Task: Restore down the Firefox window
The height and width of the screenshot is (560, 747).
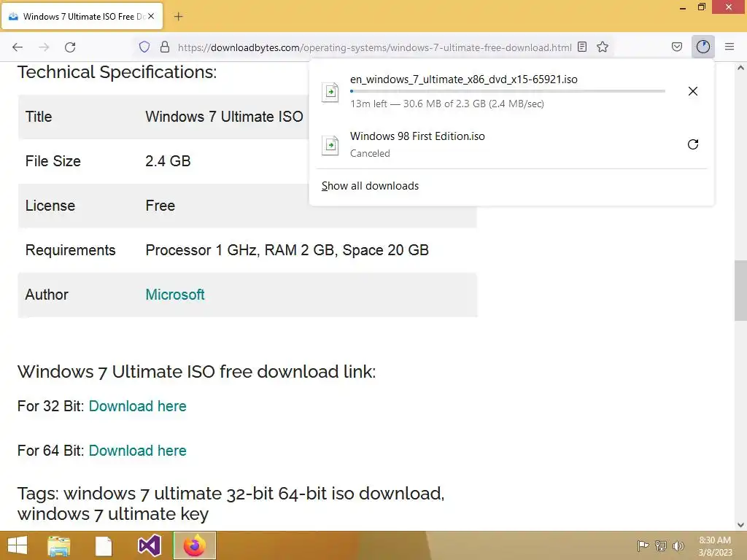Action: click(701, 7)
